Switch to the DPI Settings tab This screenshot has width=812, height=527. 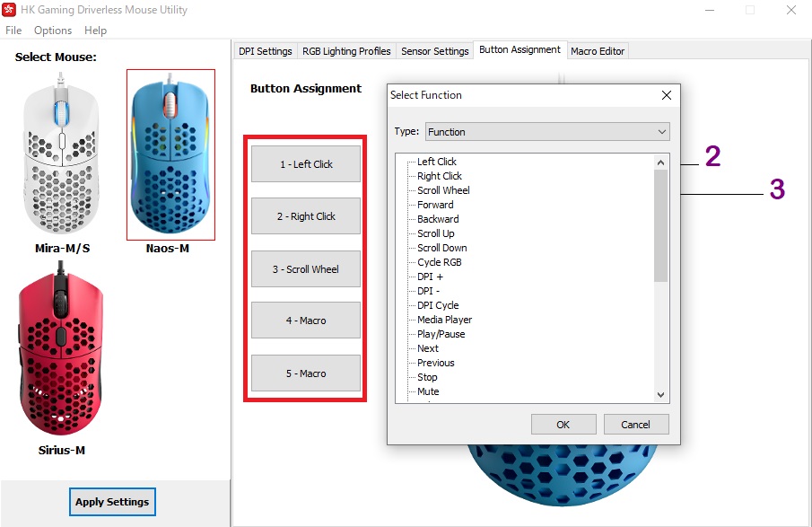266,51
